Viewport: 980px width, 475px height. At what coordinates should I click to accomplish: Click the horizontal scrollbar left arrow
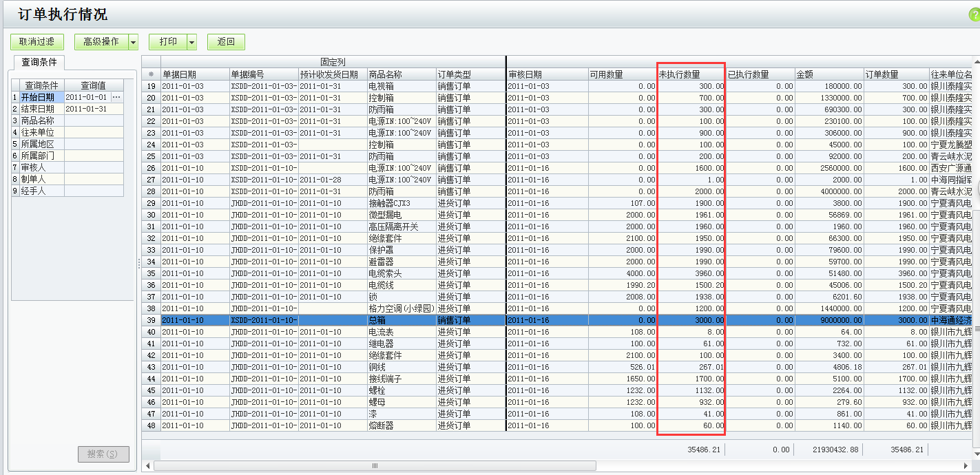[148, 466]
